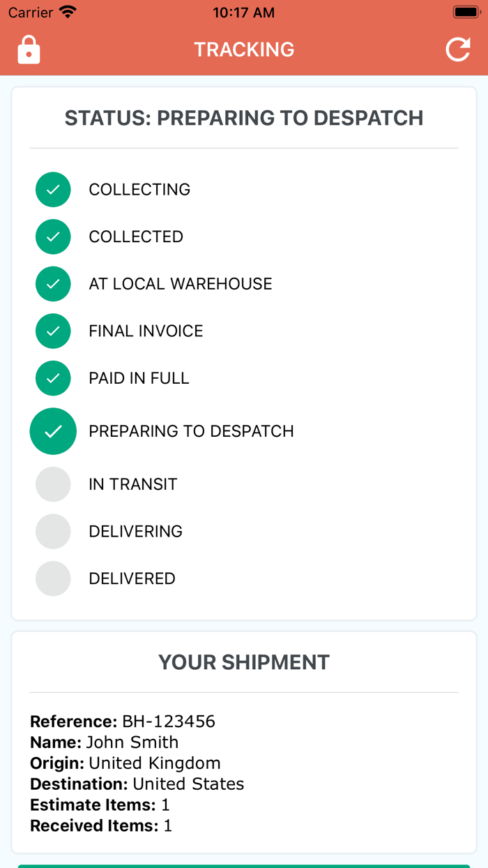Image resolution: width=488 pixels, height=868 pixels.
Task: Click the enlarged PREPARING TO DESPATCH checkmark
Action: tap(53, 431)
